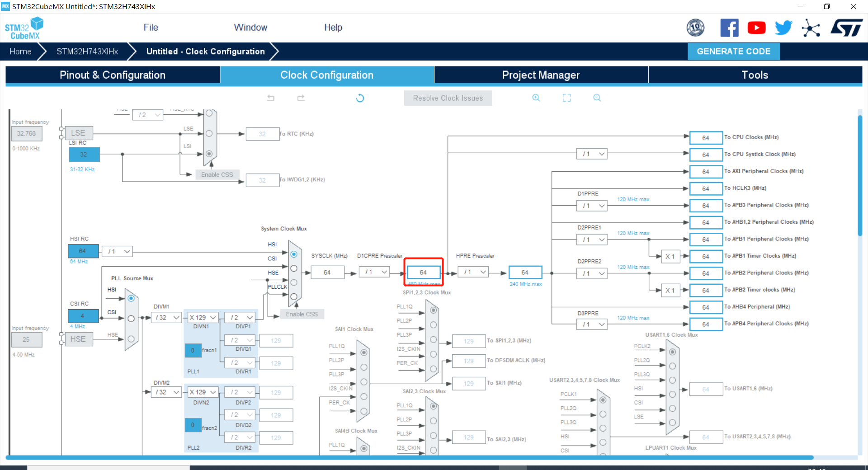Select HSE in PLL Source Mux
Screen dimensions: 868x470
131,339
